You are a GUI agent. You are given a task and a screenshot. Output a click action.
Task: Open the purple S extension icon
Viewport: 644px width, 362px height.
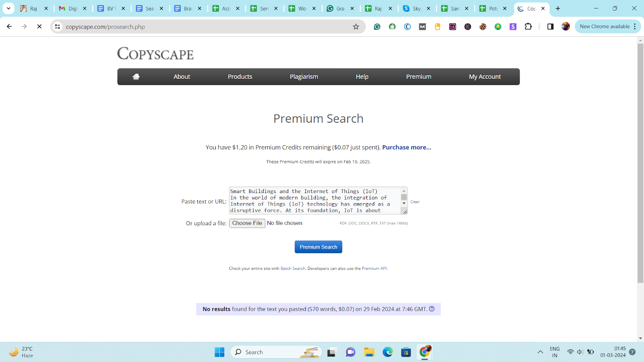click(x=513, y=27)
